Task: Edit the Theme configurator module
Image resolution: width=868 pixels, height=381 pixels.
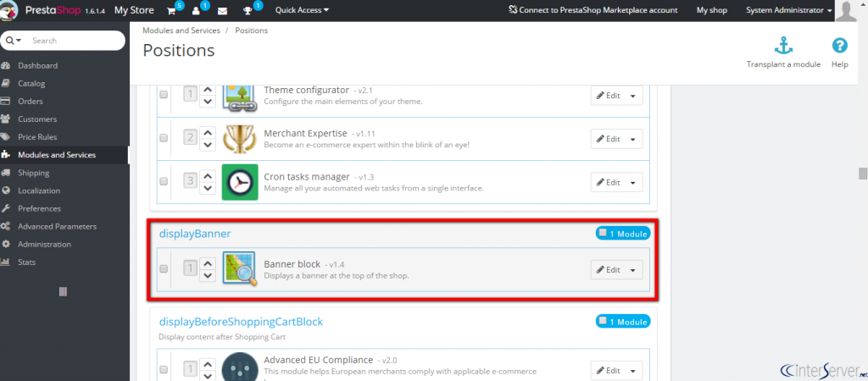Action: coord(609,96)
